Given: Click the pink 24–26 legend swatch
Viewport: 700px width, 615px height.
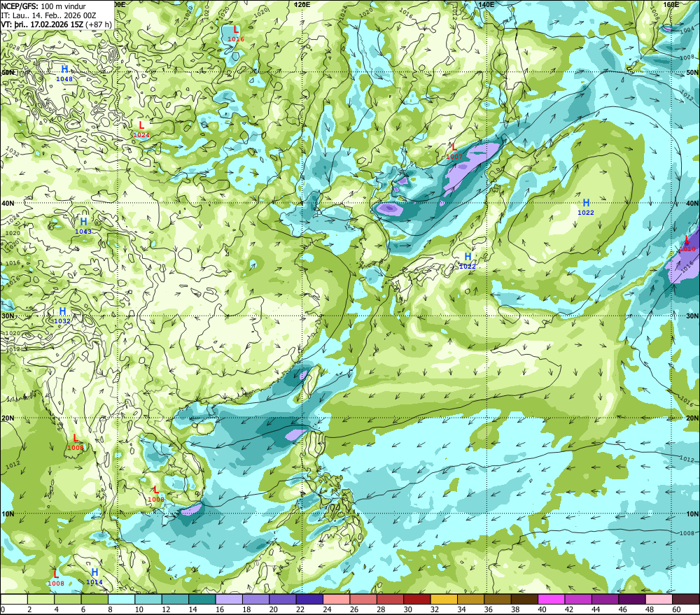Looking at the screenshot, I should coord(337,599).
